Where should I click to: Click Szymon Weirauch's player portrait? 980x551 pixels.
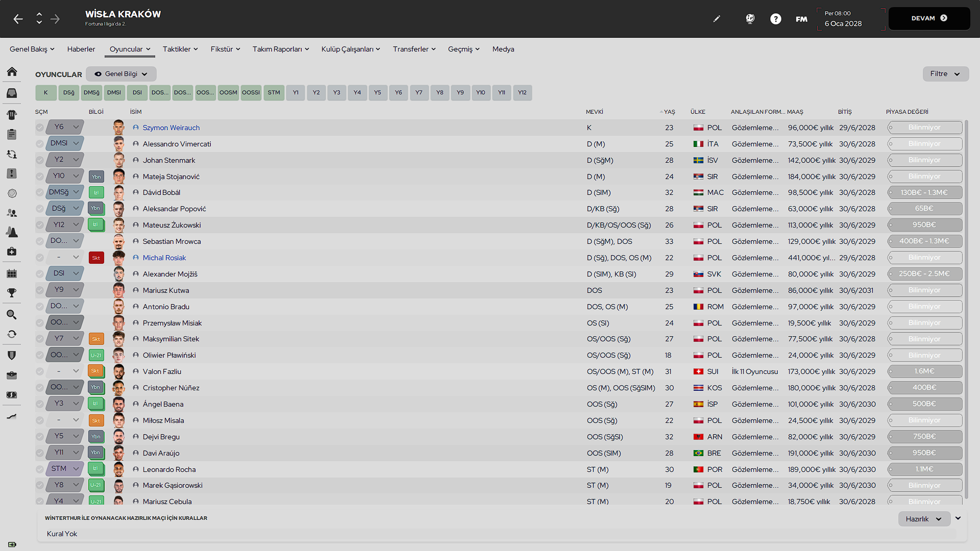pyautogui.click(x=118, y=127)
